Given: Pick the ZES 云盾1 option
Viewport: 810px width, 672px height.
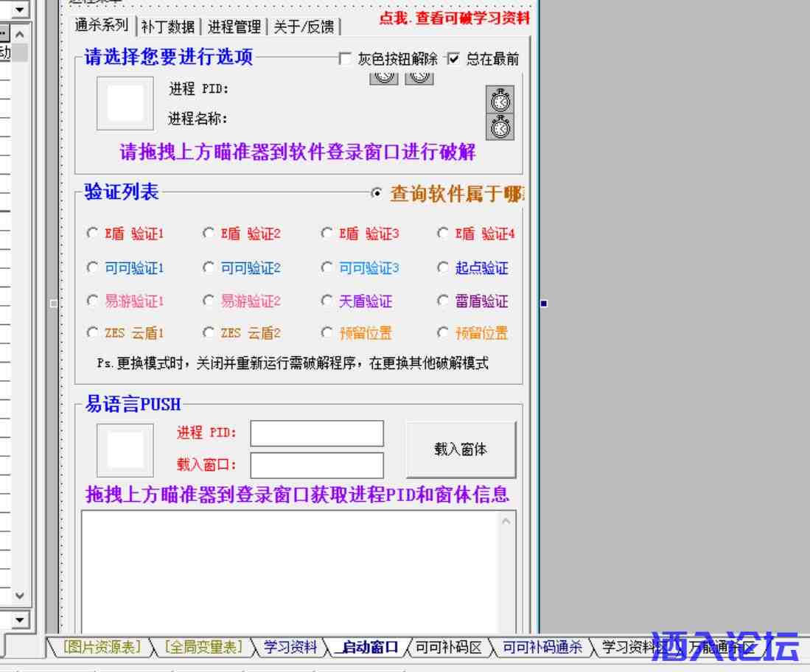Looking at the screenshot, I should 92,332.
